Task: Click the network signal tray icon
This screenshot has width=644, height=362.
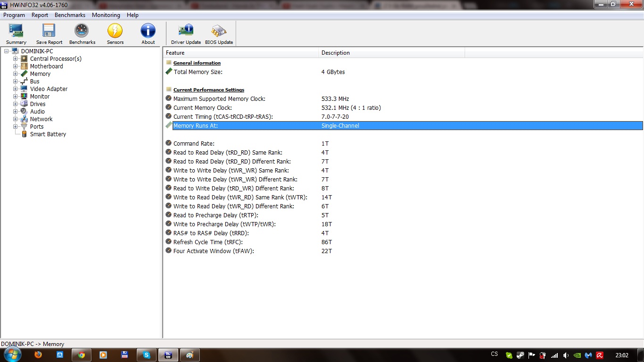Action: click(x=554, y=355)
